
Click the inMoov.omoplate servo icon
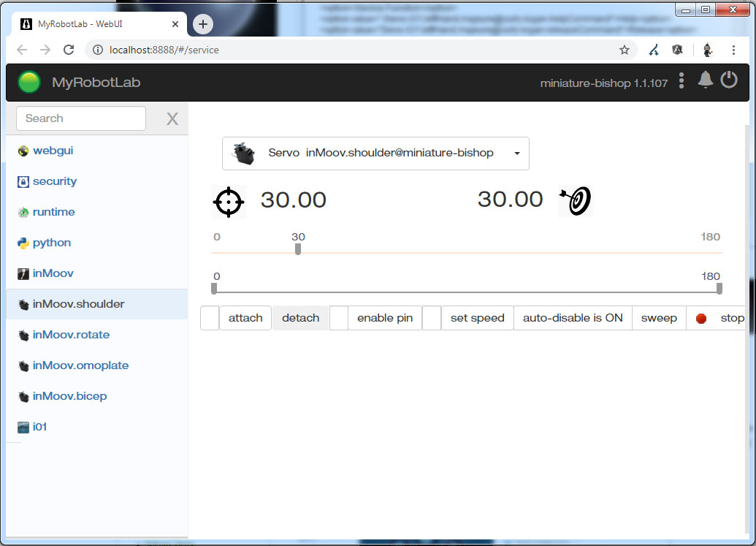click(23, 366)
